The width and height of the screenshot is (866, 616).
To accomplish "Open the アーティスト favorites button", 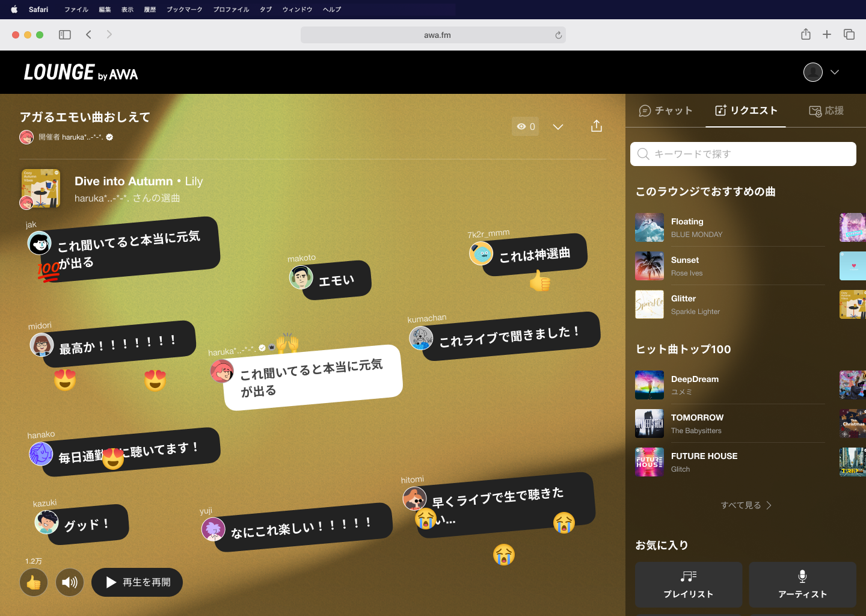I will pyautogui.click(x=803, y=585).
